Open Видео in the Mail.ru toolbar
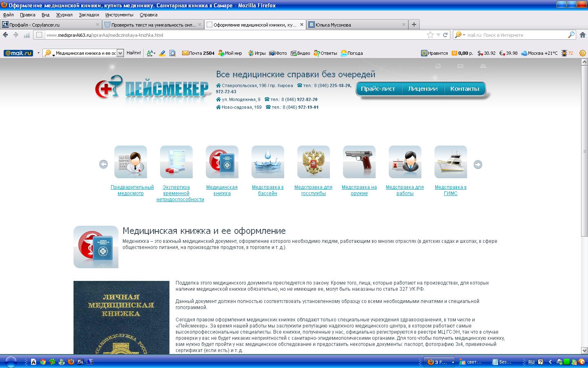The width and height of the screenshot is (588, 368). pyautogui.click(x=300, y=53)
